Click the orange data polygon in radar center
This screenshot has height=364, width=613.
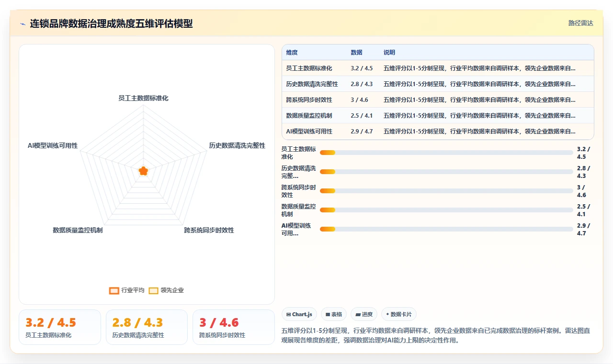tap(143, 171)
